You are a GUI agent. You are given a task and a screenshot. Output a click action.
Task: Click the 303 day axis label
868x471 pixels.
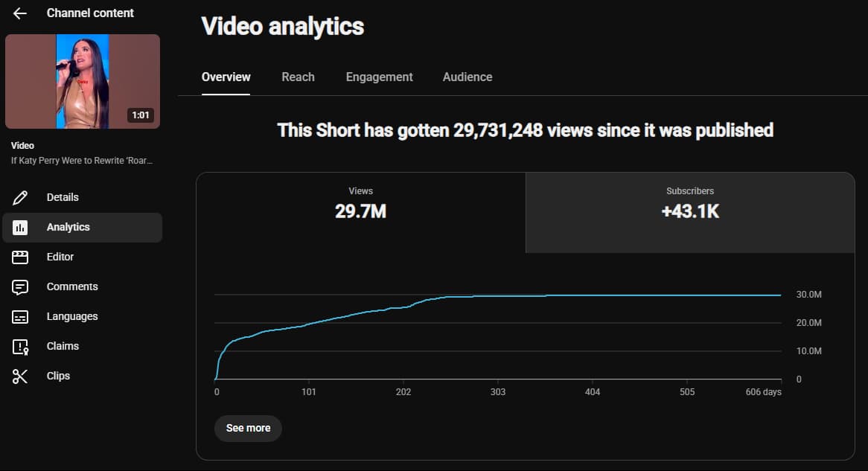[x=498, y=392]
